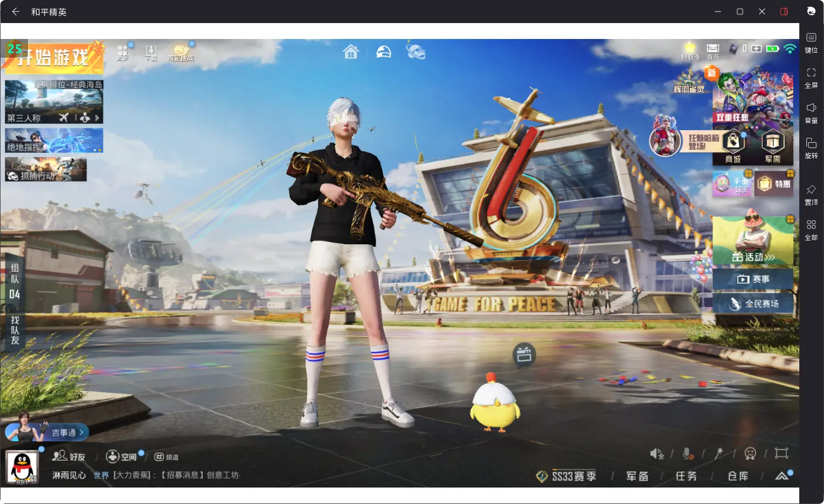Open the 限定挑战 limited challenge icon
This screenshot has height=504, width=824.
pos(181,53)
